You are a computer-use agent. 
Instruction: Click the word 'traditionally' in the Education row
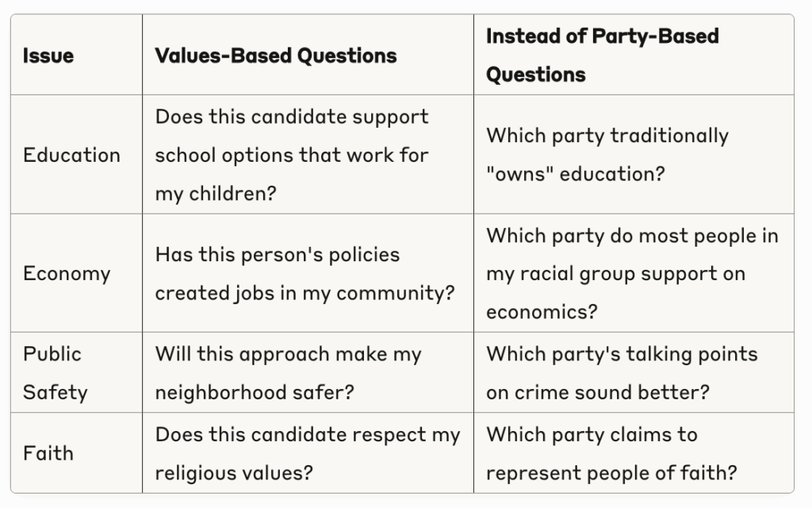point(669,136)
